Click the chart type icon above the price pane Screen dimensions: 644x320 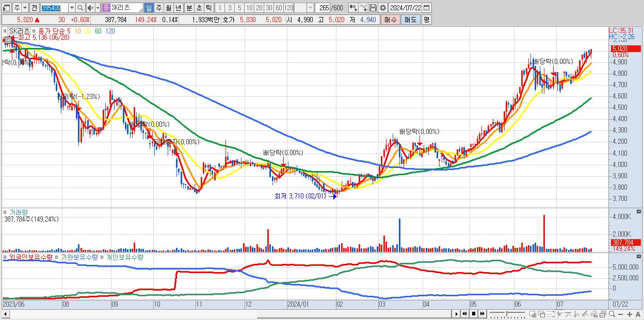(8, 40)
